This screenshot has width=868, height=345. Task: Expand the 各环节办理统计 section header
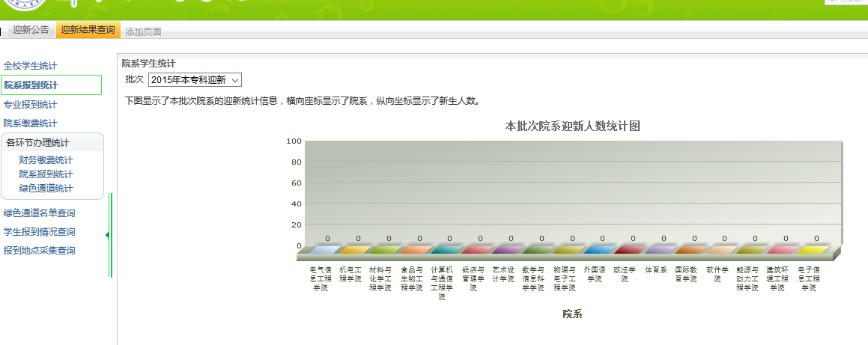pos(37,142)
